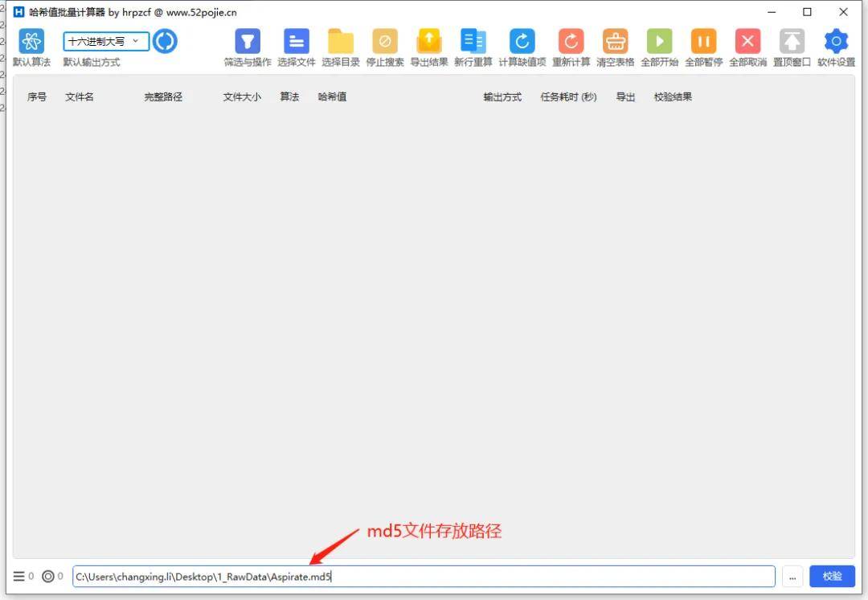Click the 序号 column header
868x600 pixels.
click(37, 97)
